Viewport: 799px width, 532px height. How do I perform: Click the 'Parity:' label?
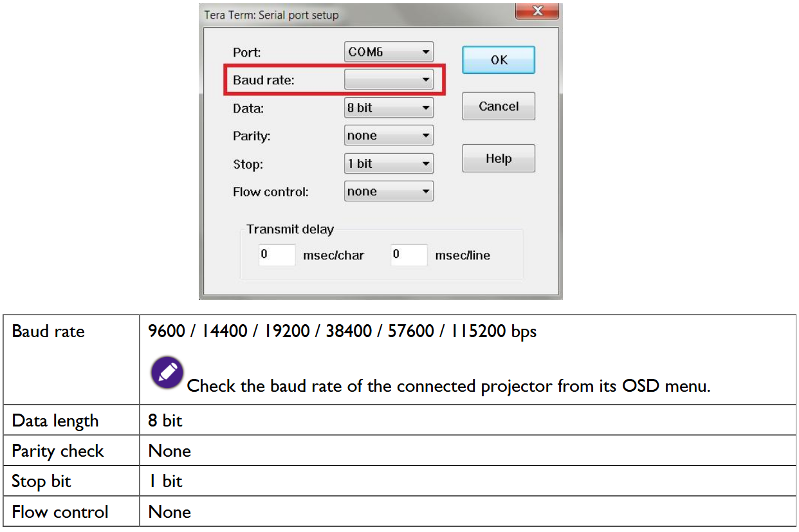(252, 136)
